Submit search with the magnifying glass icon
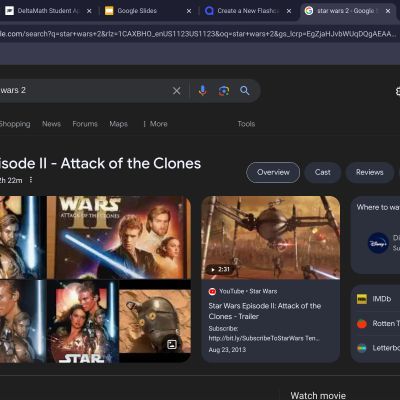400x400 pixels. 245,90
